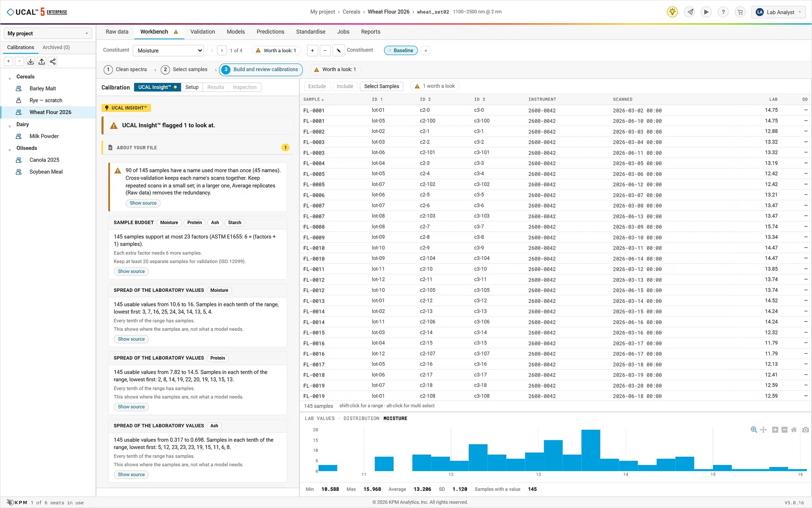Toggle Ash chip in Sample Budget
The width and height of the screenshot is (812, 508).
point(215,223)
